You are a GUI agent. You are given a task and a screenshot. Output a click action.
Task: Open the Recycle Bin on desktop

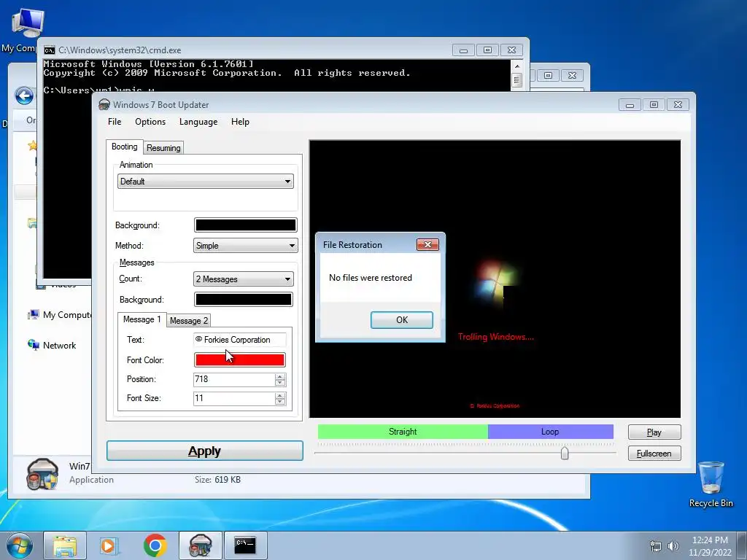click(x=711, y=484)
